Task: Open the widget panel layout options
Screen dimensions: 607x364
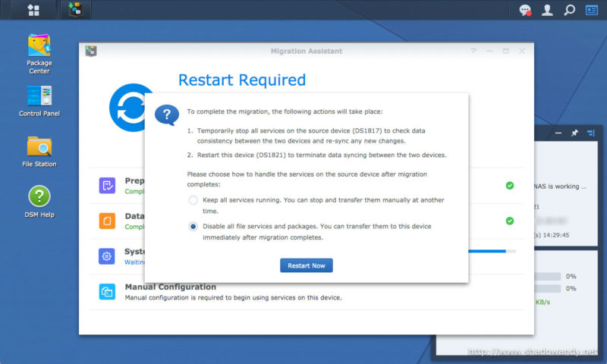Action: [x=592, y=133]
